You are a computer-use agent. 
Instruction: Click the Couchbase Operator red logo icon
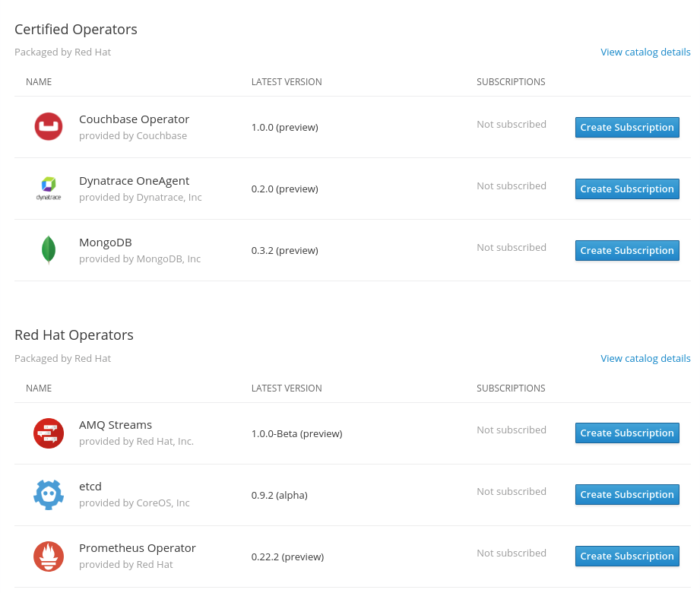(49, 126)
